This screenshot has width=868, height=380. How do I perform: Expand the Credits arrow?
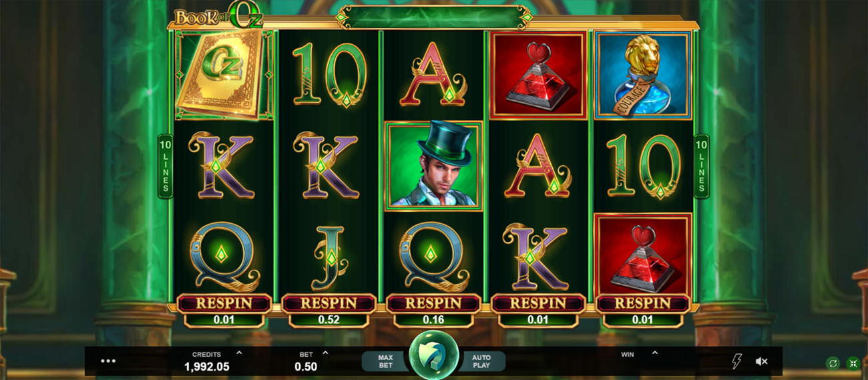coord(239,353)
